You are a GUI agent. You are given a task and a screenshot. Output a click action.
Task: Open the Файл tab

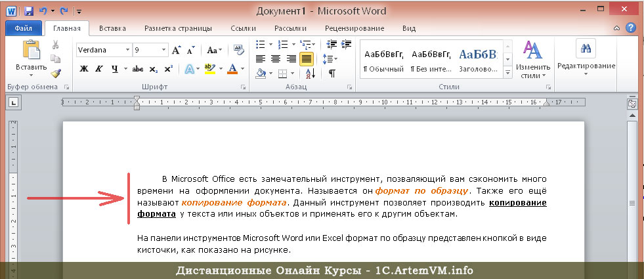(x=24, y=28)
